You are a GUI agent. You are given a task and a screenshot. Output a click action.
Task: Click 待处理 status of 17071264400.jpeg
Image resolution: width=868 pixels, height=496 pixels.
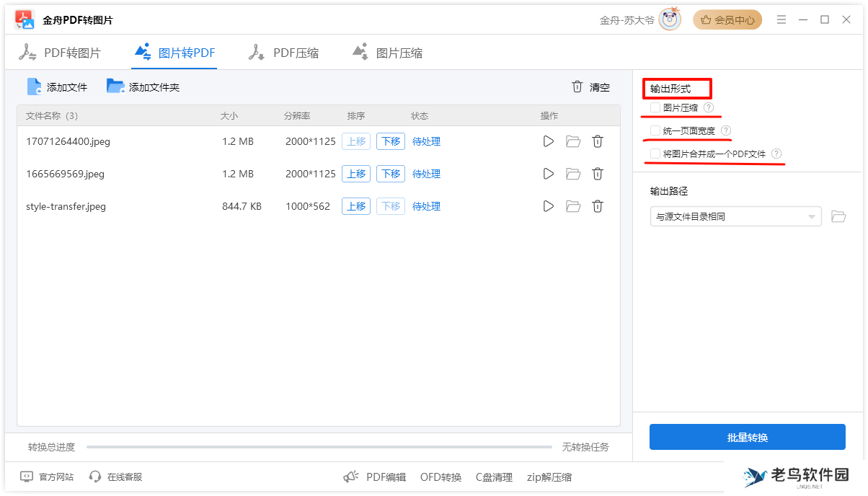426,141
